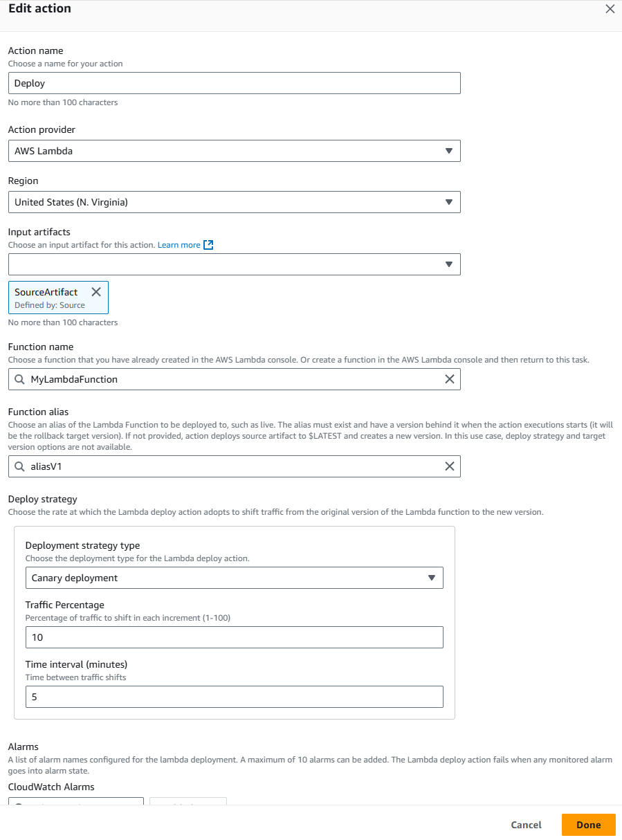Click the search icon in Function alias field

tap(19, 466)
